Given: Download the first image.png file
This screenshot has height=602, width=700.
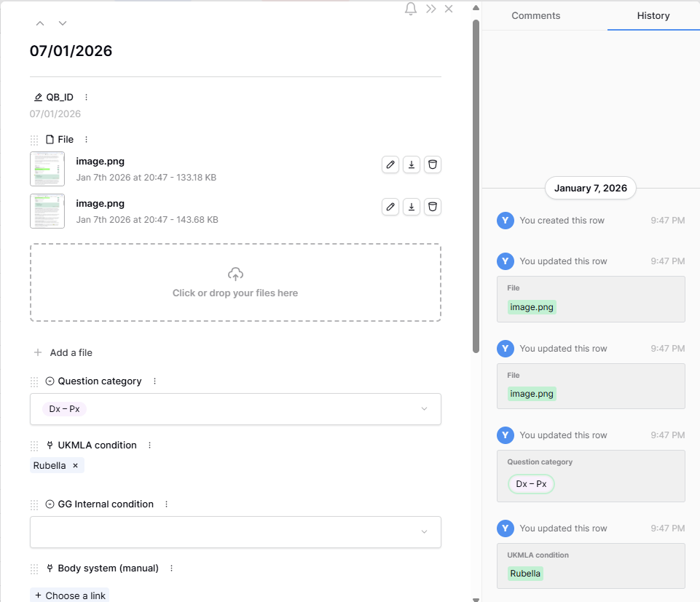Looking at the screenshot, I should pos(412,165).
